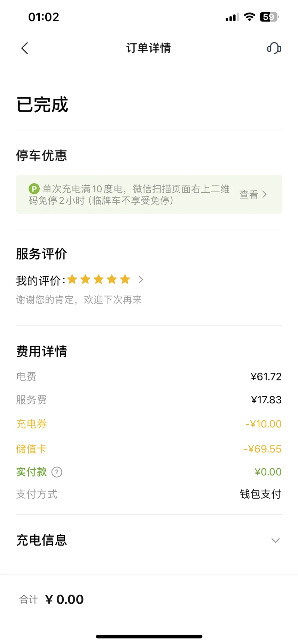Tap the fifth rating star
298x644 pixels.
125,279
